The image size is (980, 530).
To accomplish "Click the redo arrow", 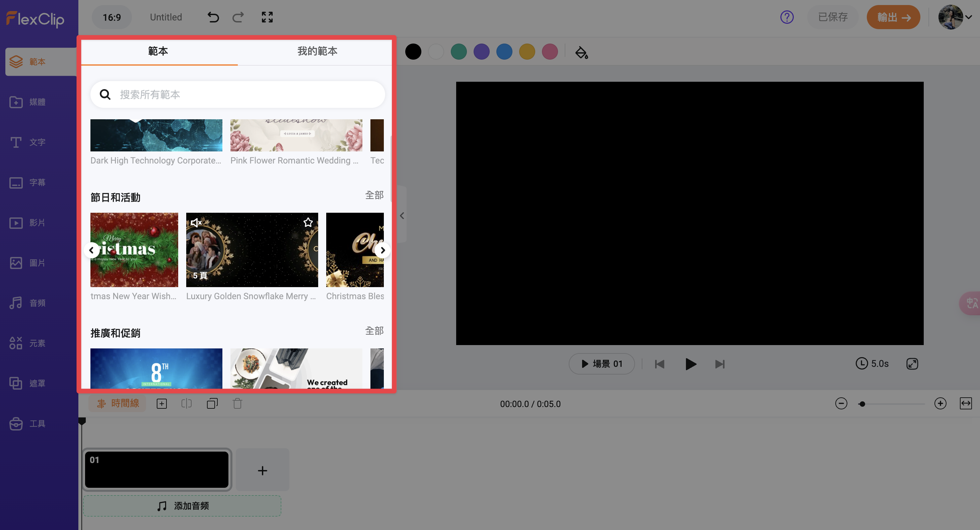I will tap(238, 17).
